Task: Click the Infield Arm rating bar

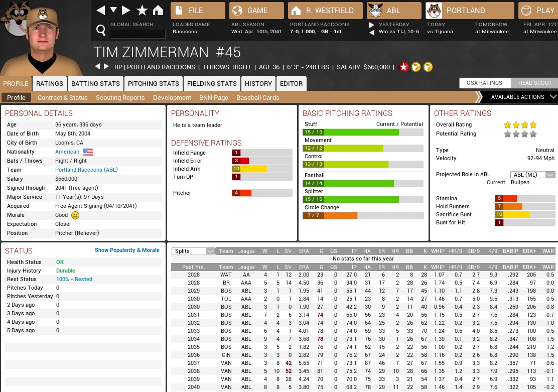Action: point(262,169)
